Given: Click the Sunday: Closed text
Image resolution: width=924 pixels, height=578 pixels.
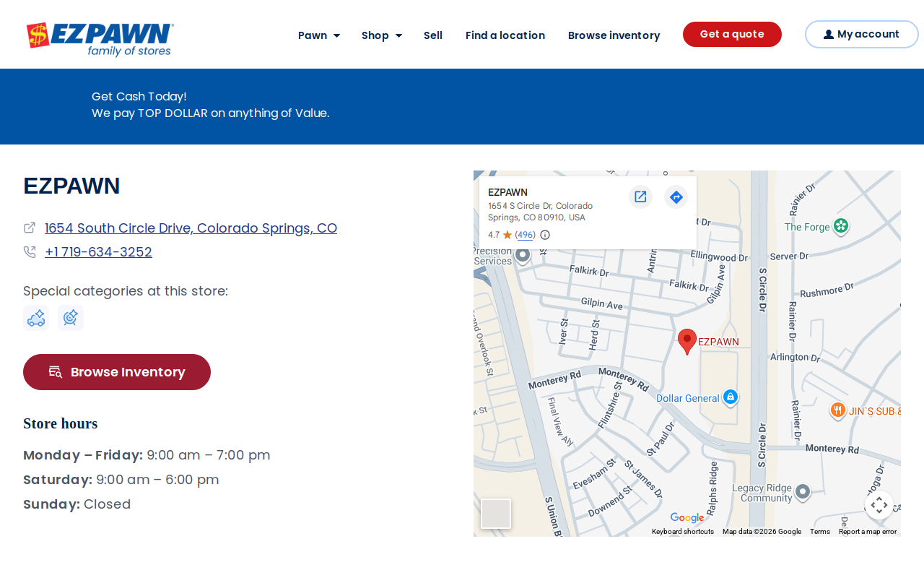Looking at the screenshot, I should pyautogui.click(x=77, y=504).
